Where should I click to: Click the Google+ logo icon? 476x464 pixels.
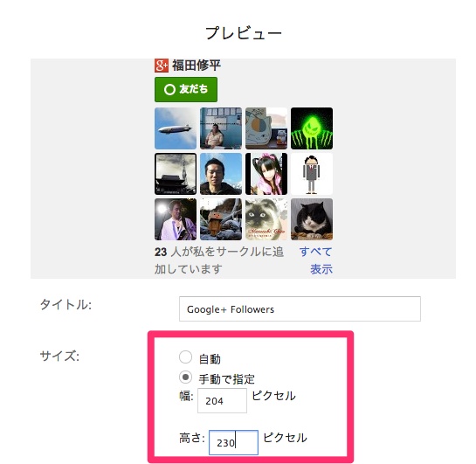click(x=162, y=66)
